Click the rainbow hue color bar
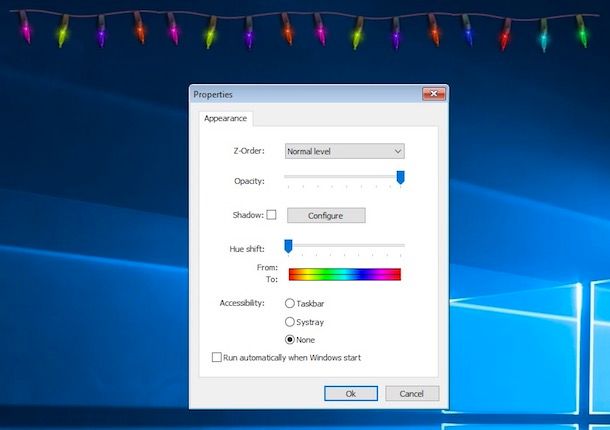Image resolution: width=610 pixels, height=430 pixels. (x=345, y=274)
